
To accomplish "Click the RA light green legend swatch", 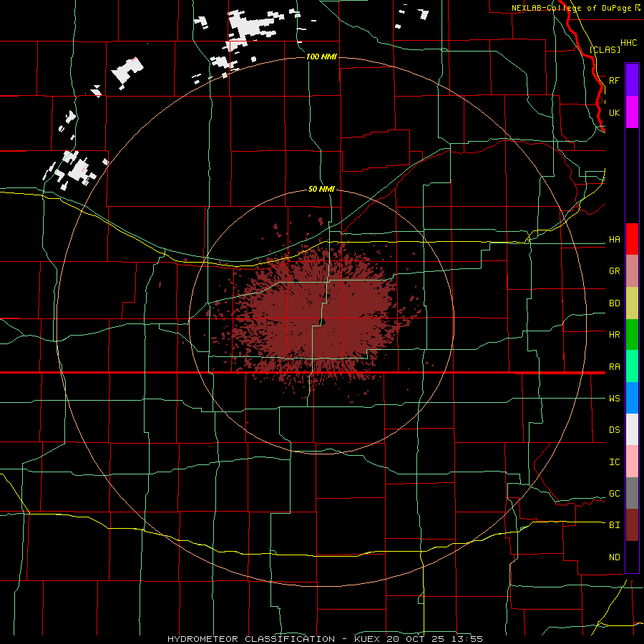I will [x=632, y=366].
